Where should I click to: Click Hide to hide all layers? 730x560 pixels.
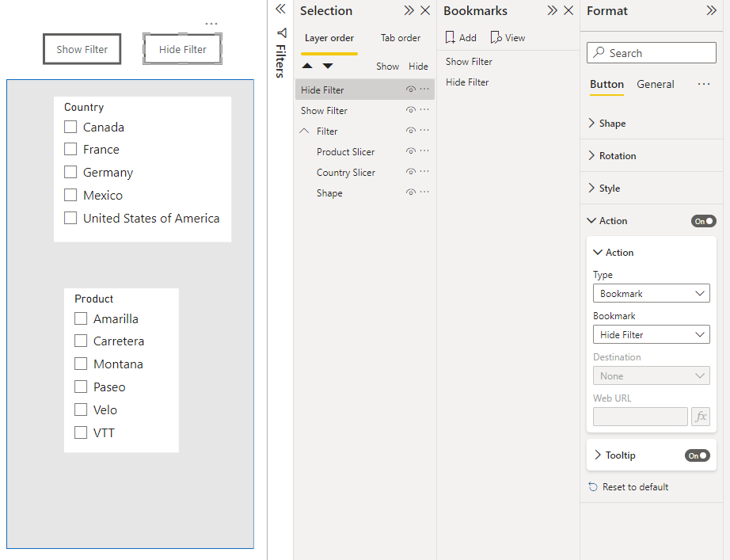tap(418, 67)
